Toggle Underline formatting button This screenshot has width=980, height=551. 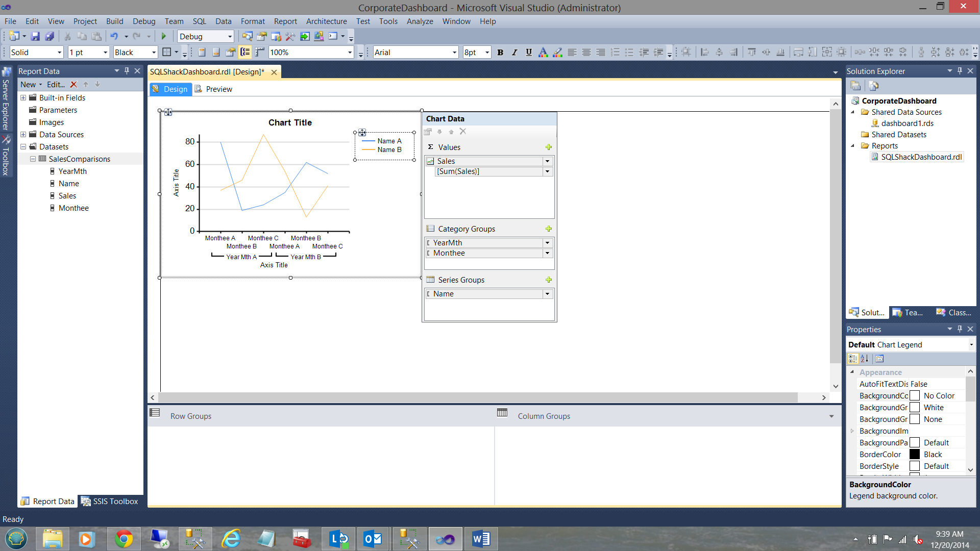coord(529,52)
